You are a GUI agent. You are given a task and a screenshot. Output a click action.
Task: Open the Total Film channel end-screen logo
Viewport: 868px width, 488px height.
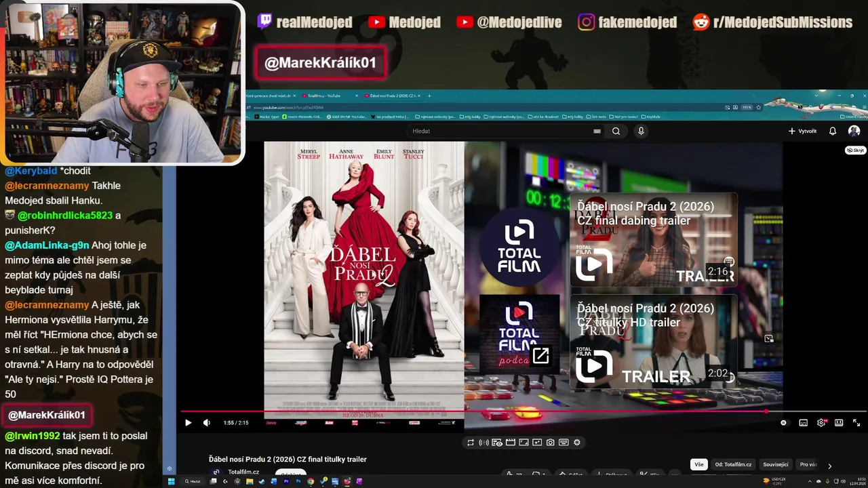tap(519, 247)
